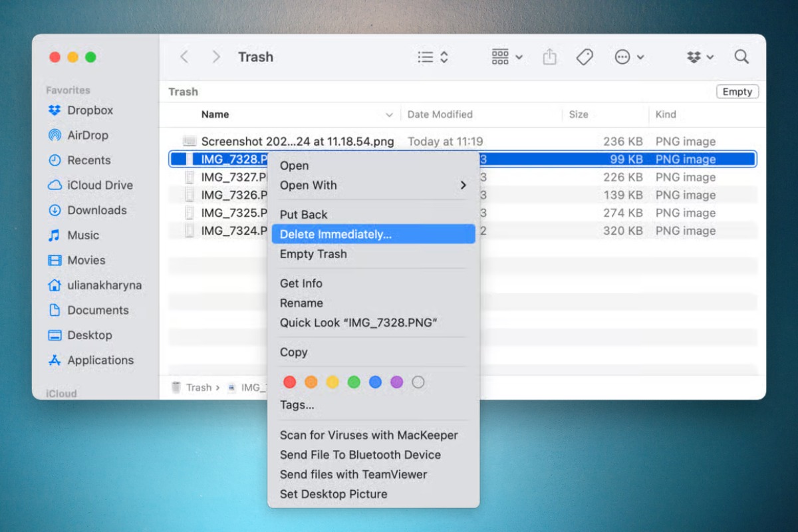Open the Dropbox status dropdown in the toolbar
Image resolution: width=798 pixels, height=532 pixels.
click(x=700, y=57)
